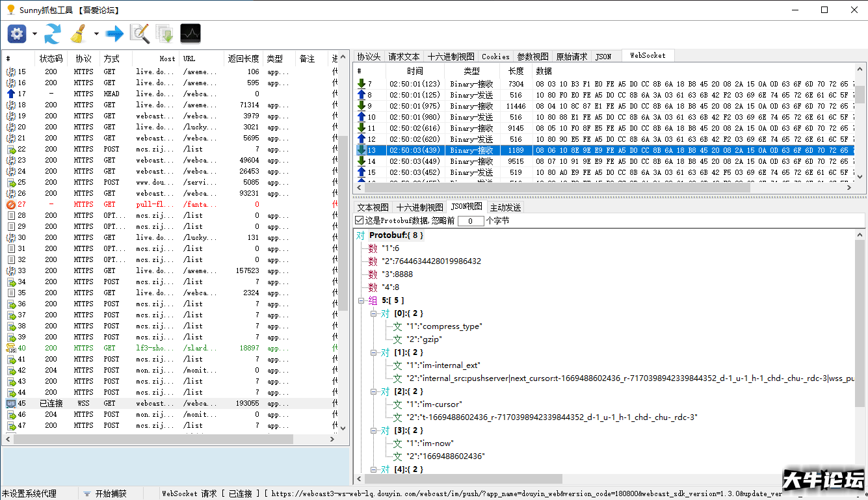Screen dimensions: 868x500
Task: Click the broom clear-list icon
Action: (79, 34)
